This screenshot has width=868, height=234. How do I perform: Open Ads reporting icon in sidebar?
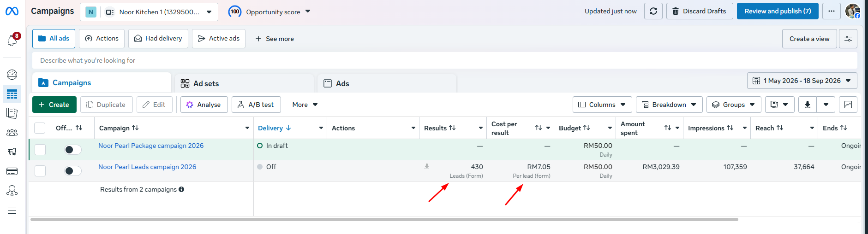tap(12, 113)
